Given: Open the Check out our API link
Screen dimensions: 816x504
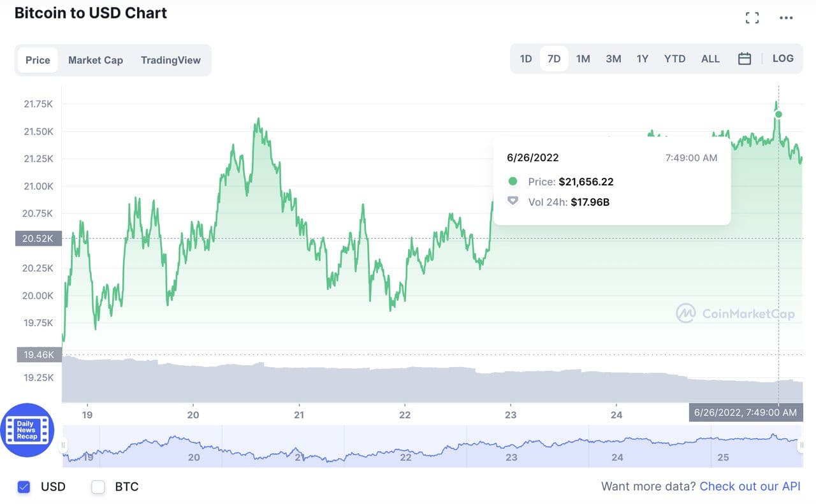Looking at the screenshot, I should click(x=750, y=486).
